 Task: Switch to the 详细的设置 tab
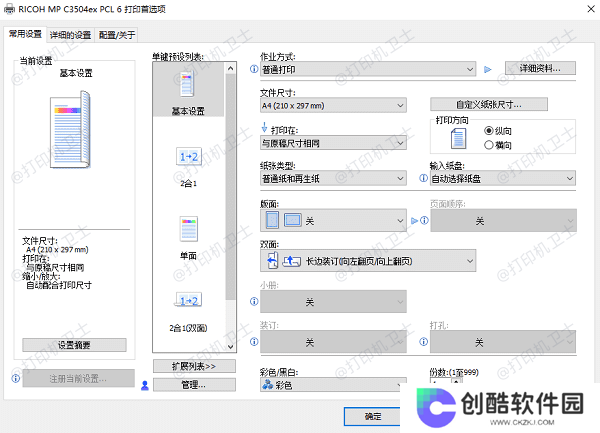(70, 35)
